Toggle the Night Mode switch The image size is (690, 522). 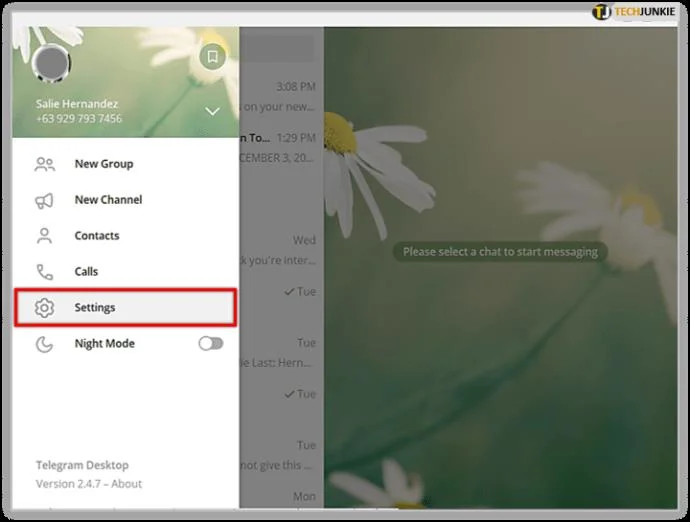point(211,343)
